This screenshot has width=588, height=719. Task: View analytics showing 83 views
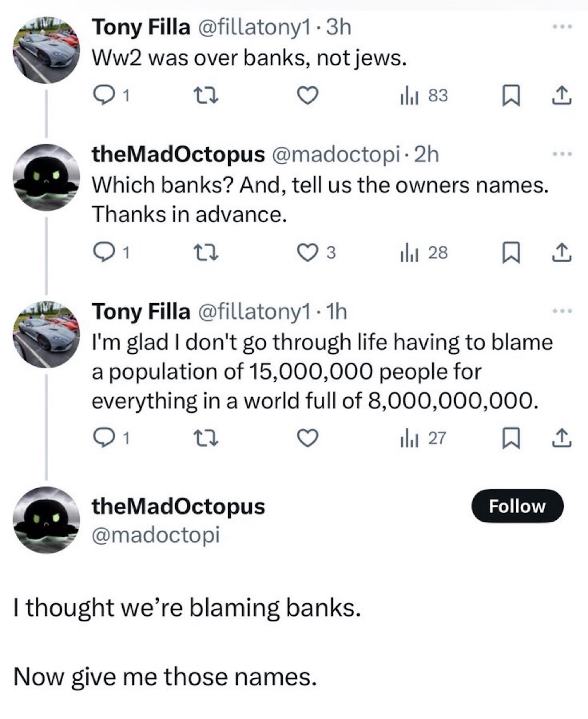[x=423, y=96]
